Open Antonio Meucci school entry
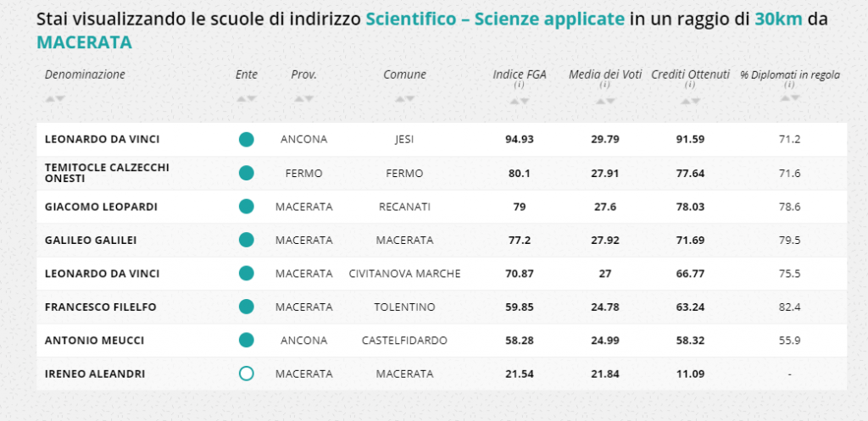 pos(95,341)
